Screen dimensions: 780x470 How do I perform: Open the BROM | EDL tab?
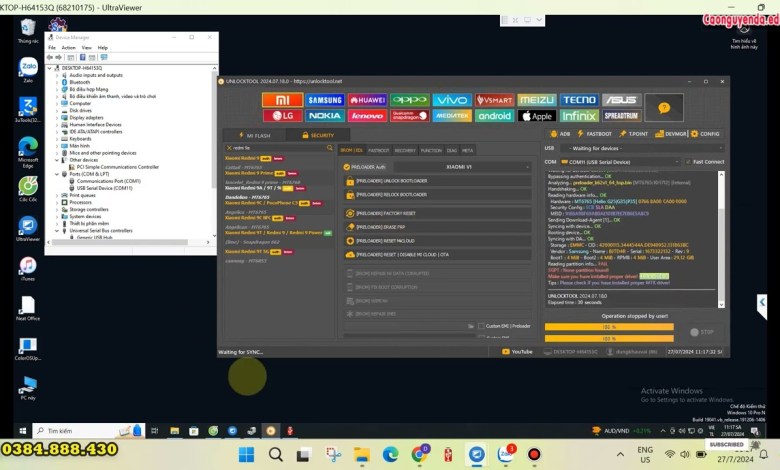[352, 150]
